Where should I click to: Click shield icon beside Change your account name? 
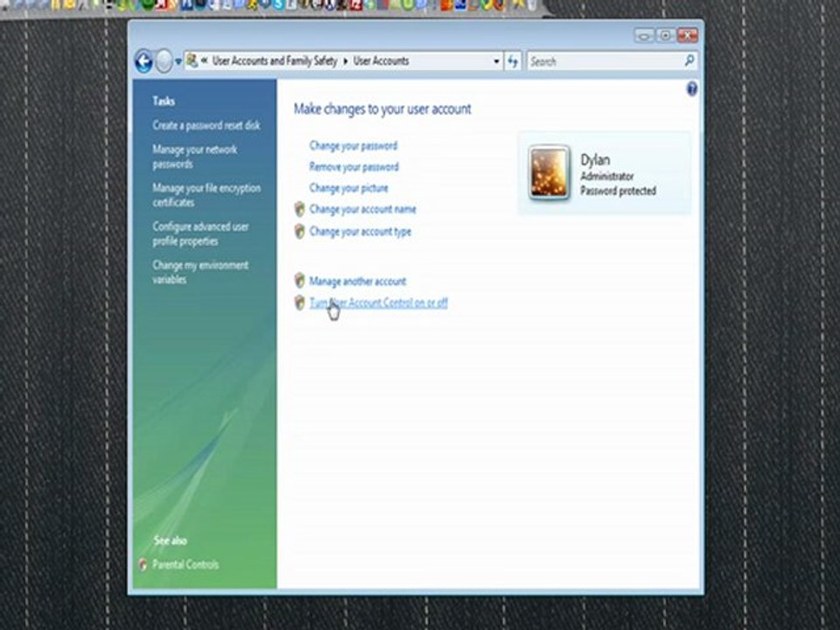click(300, 209)
